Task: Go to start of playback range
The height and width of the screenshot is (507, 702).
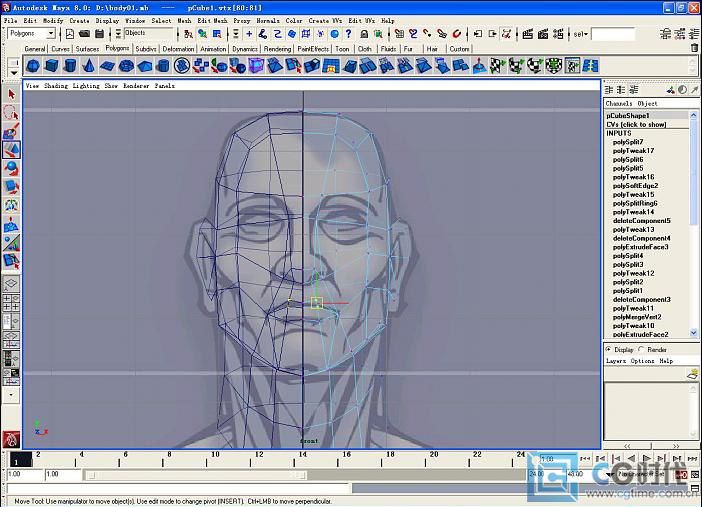Action: tap(585, 459)
